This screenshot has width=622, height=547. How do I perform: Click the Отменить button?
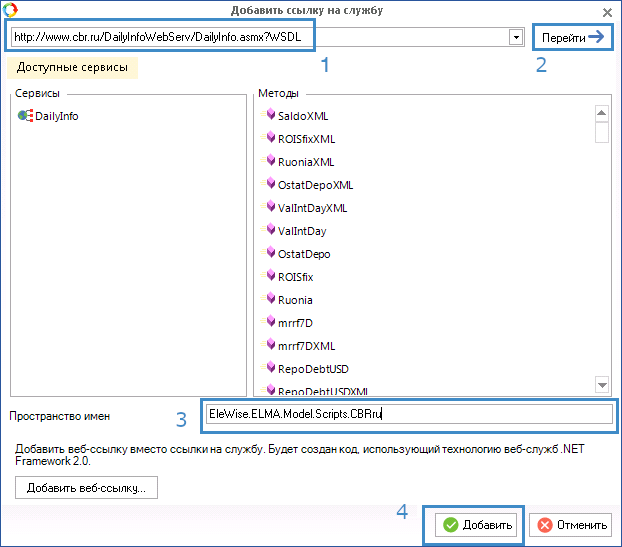click(569, 525)
